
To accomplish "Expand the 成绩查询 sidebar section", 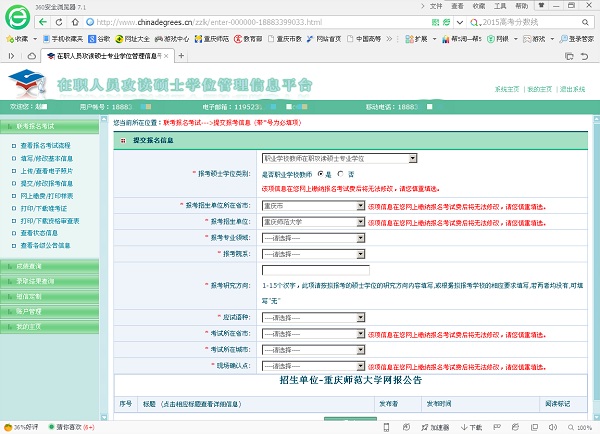I will [50, 266].
